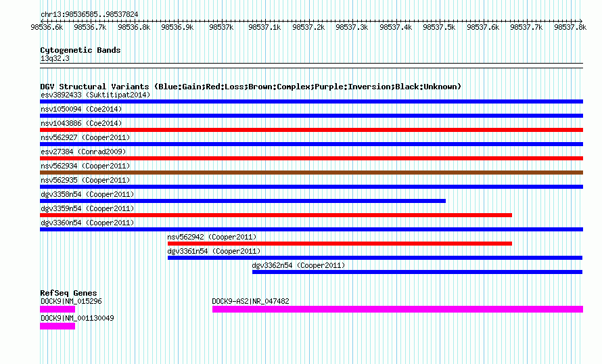Image resolution: width=602 pixels, height=364 pixels.
Task: Select dgv3360n54 (Cooper2011) label
Action: point(87,223)
